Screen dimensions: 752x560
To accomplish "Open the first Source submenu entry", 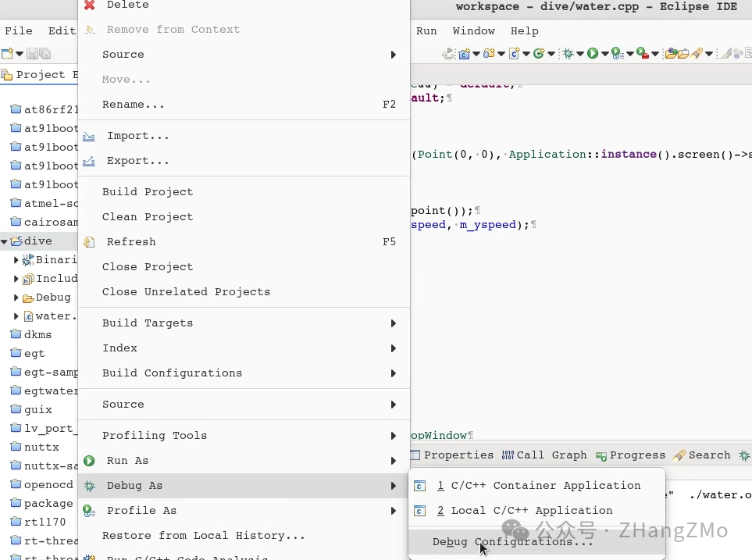I will tap(244, 54).
